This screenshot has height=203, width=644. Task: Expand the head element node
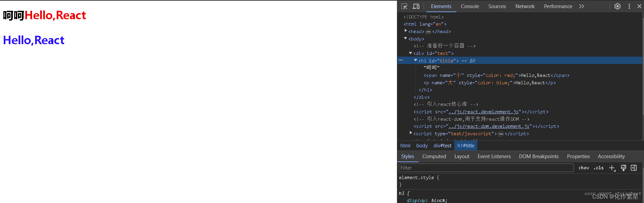tap(406, 31)
